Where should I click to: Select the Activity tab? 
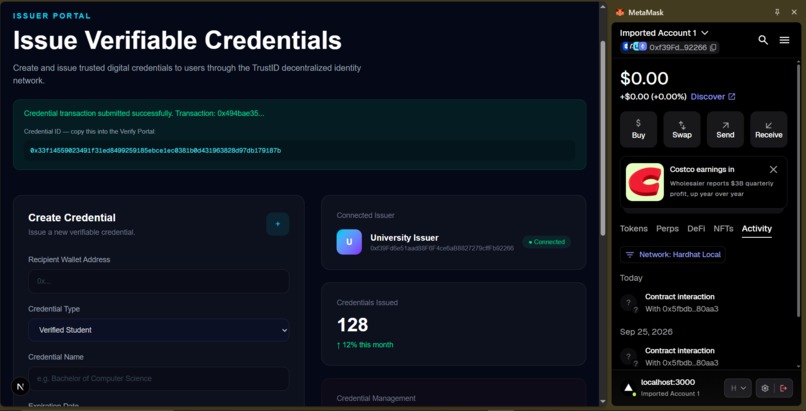[757, 229]
